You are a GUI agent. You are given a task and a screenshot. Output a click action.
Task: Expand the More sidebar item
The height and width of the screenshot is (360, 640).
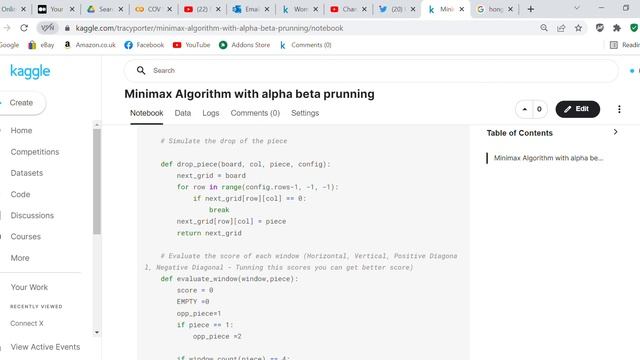coord(20,258)
